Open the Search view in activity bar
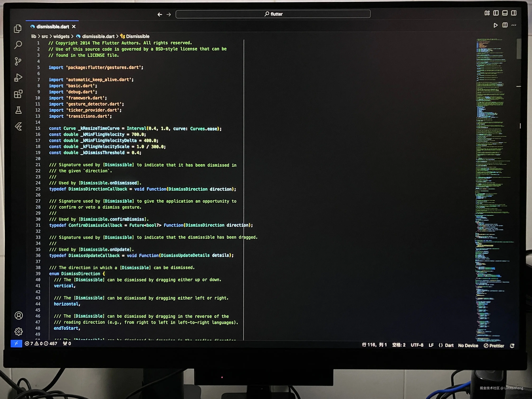 point(18,45)
